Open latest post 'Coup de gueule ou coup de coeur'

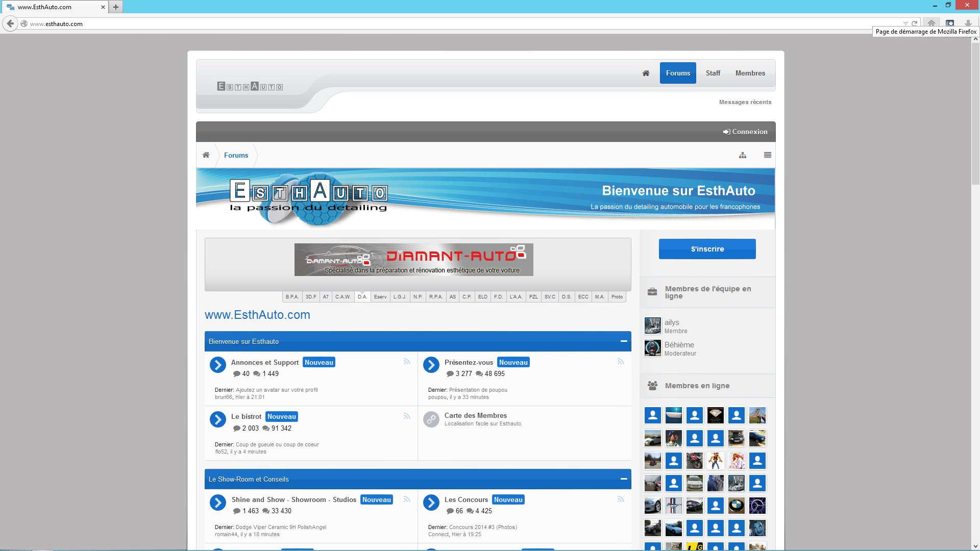coord(277,444)
